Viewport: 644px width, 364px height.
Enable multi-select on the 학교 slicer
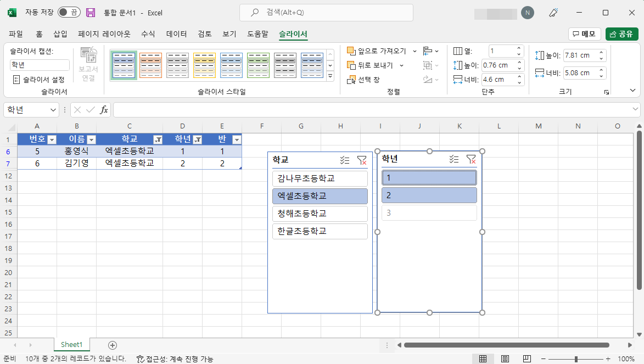coord(345,160)
